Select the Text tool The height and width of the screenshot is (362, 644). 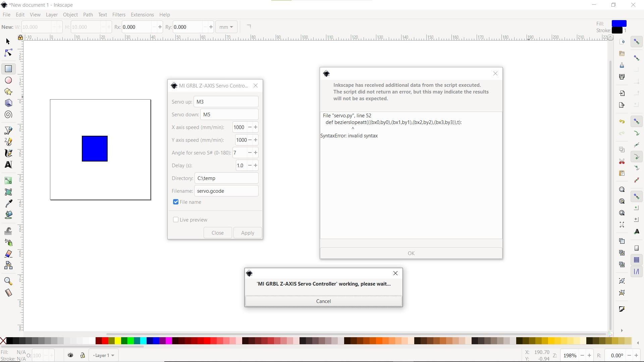pyautogui.click(x=8, y=165)
